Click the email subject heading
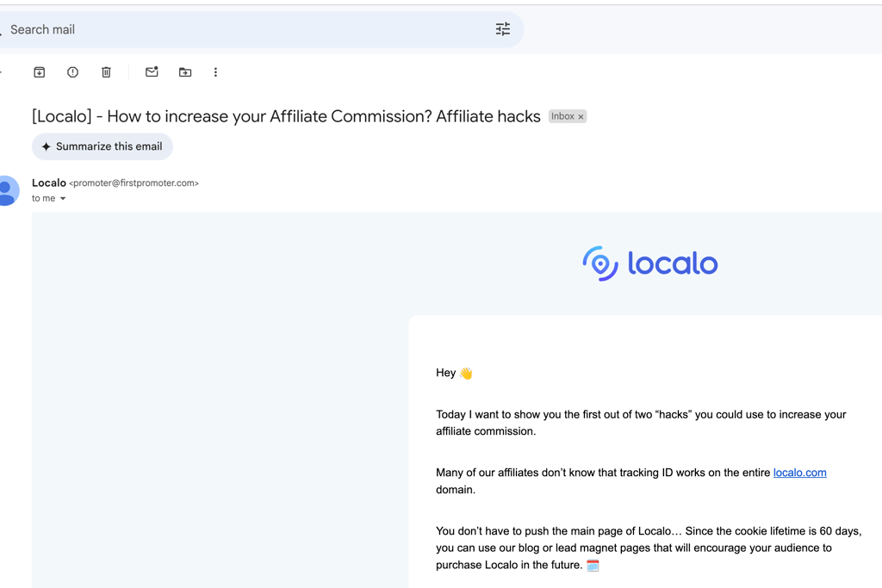The height and width of the screenshot is (588, 882). point(286,116)
